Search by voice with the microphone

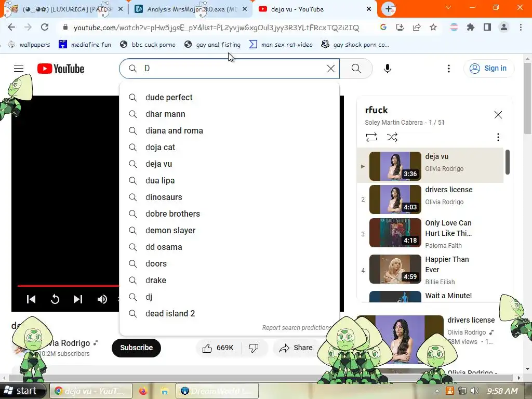coord(388,69)
